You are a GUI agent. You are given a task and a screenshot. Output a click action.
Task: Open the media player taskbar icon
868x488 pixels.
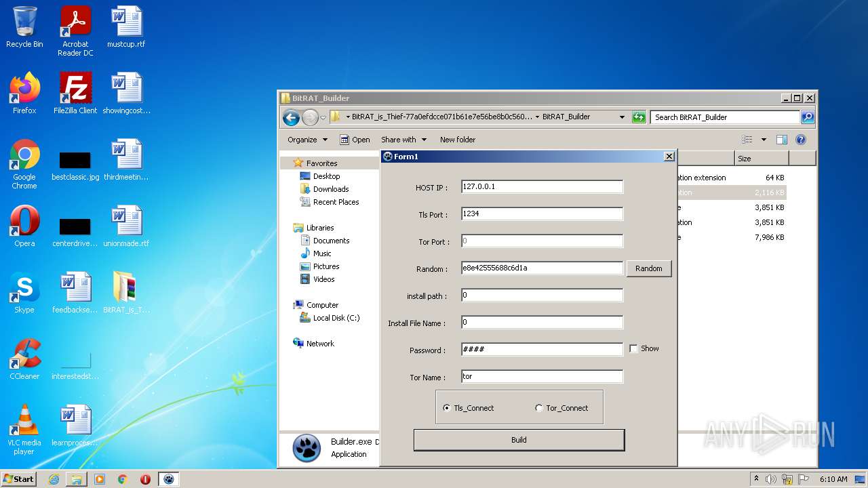100,479
